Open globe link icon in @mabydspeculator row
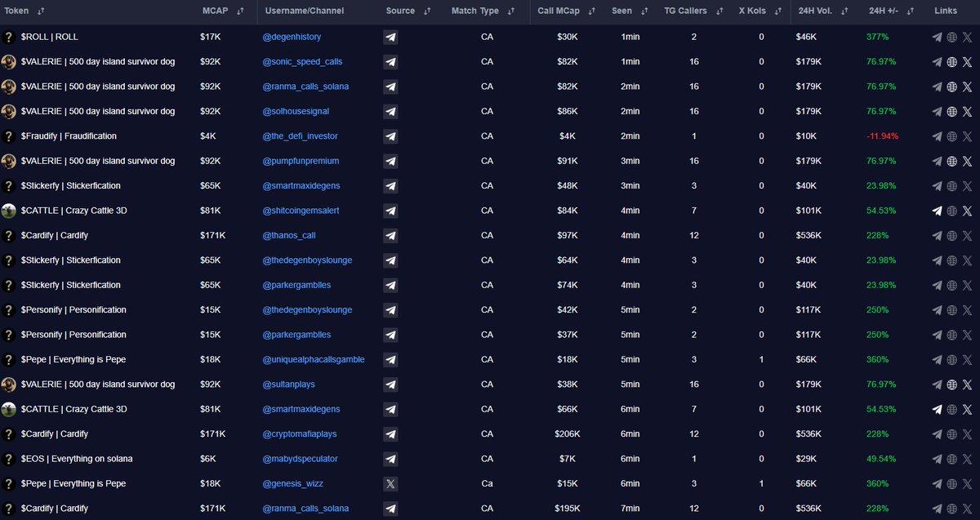 [x=951, y=459]
